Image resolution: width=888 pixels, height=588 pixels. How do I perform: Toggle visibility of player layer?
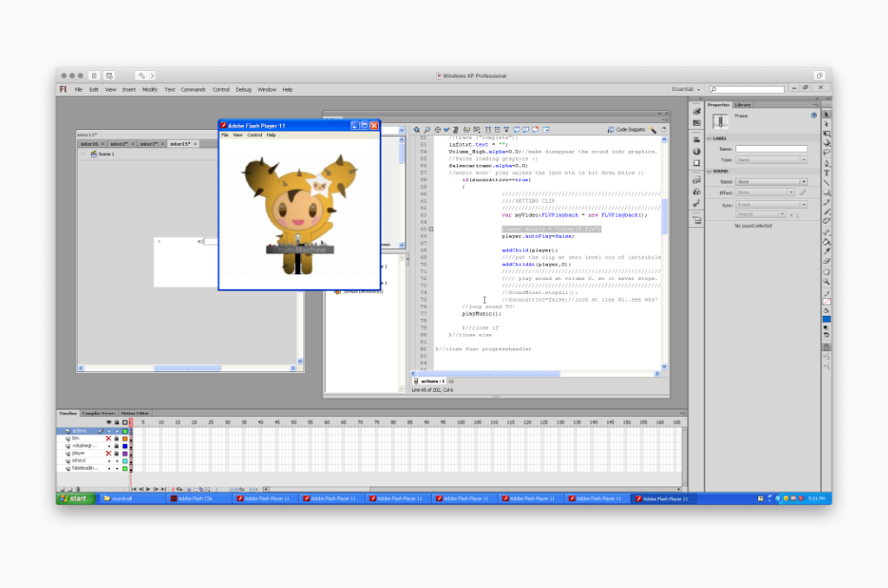coord(108,454)
